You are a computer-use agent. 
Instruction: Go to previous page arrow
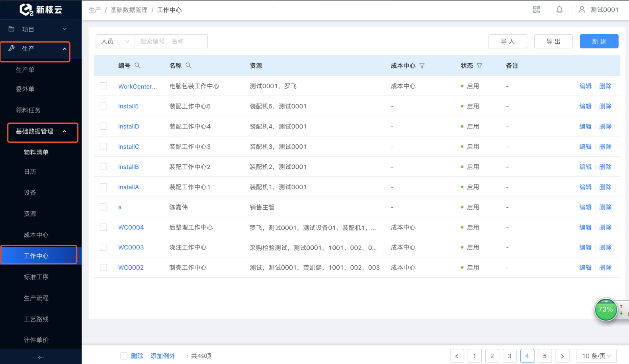[457, 356]
